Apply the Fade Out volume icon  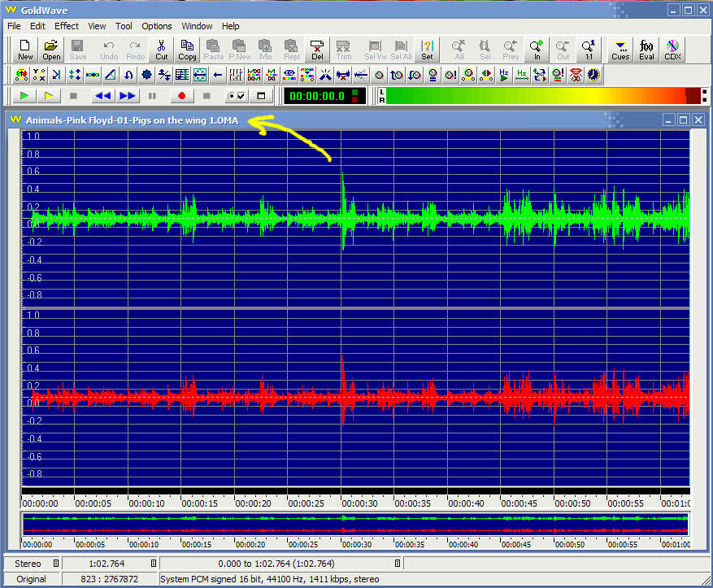[x=415, y=75]
